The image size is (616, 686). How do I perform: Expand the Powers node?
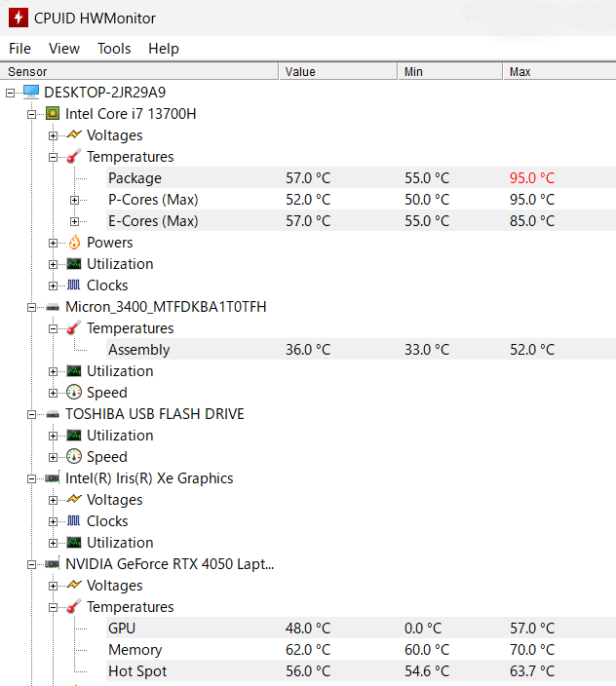pos(53,243)
